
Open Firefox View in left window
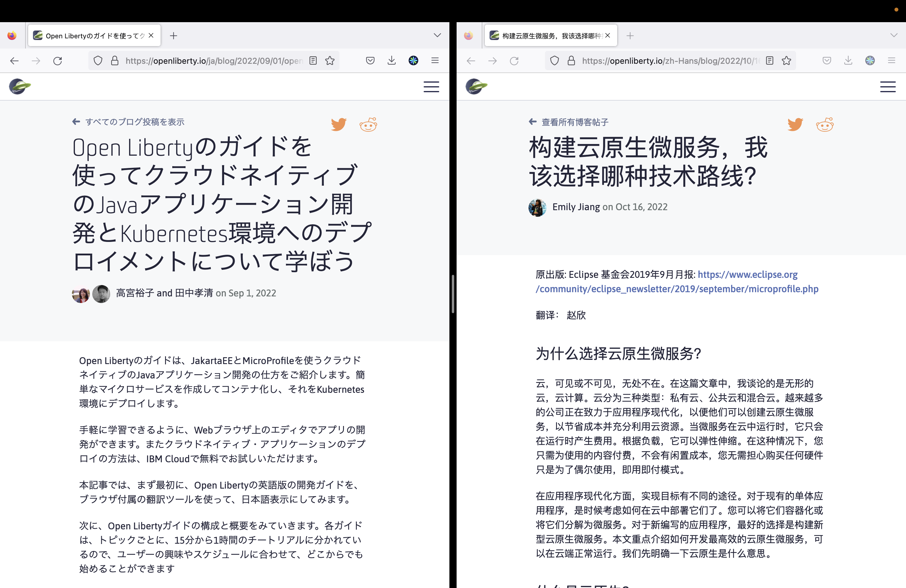(12, 36)
